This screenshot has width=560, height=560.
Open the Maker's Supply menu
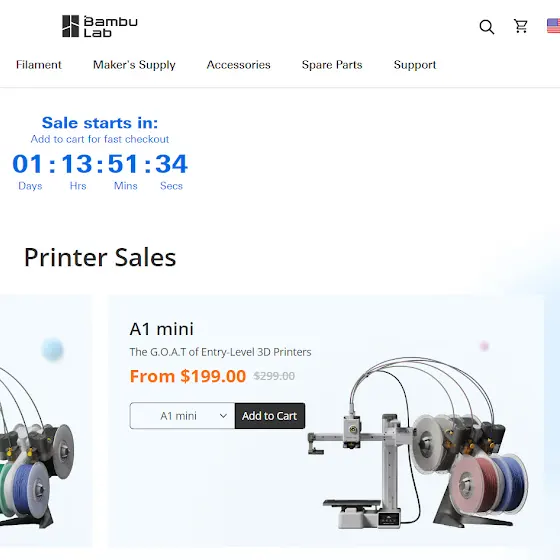134,65
